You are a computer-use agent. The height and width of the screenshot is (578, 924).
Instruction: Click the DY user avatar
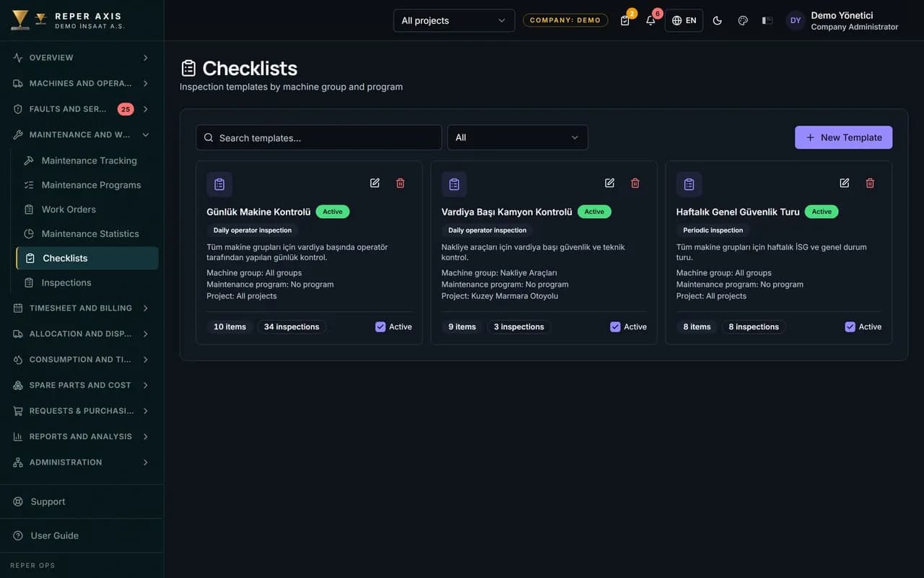point(796,20)
